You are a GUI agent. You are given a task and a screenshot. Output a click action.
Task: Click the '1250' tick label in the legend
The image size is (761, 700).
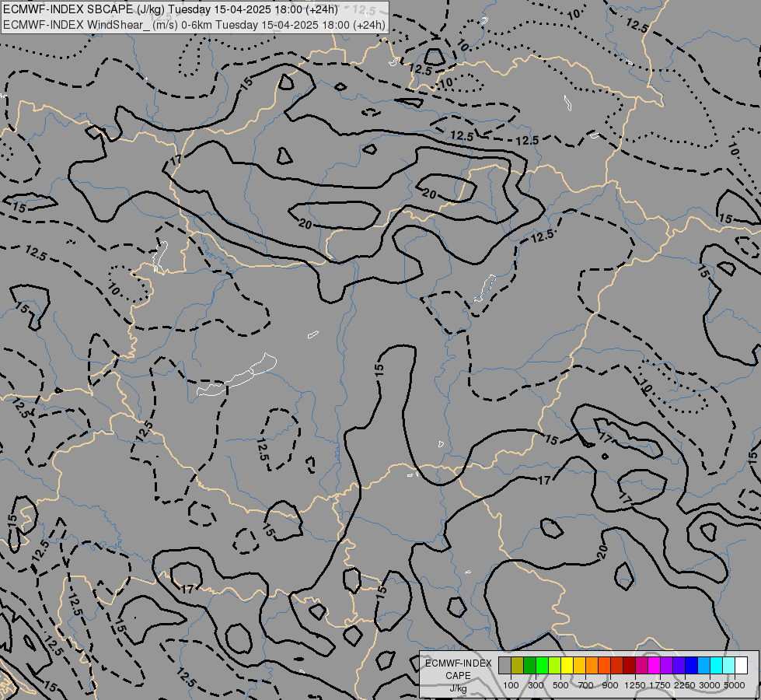[635, 685]
